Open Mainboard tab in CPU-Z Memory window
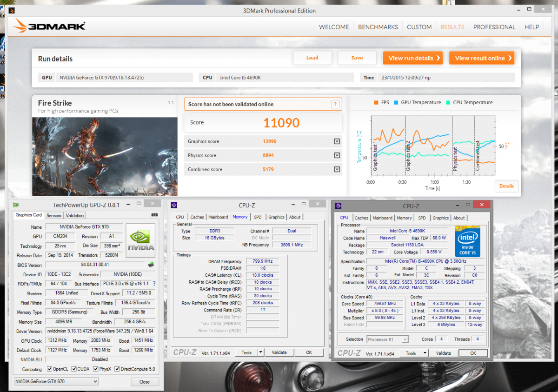Screen dimensions: 558x392 pos(218,217)
